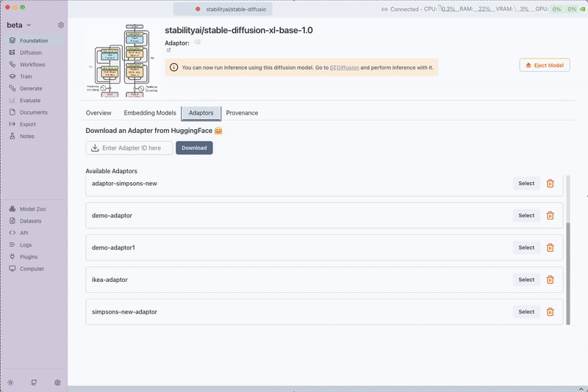Open experiment settings gear next to beta
The height and width of the screenshot is (392, 588).
pyautogui.click(x=61, y=25)
